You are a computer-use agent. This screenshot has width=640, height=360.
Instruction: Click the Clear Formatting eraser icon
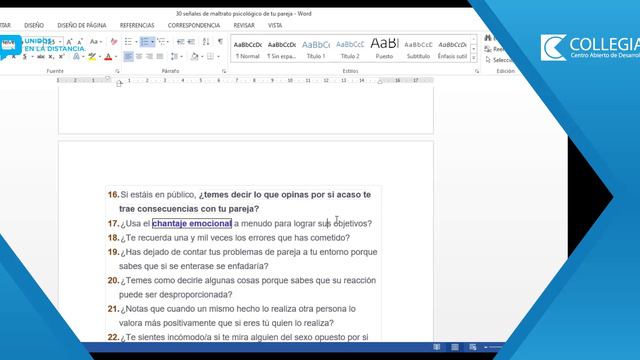tap(114, 42)
